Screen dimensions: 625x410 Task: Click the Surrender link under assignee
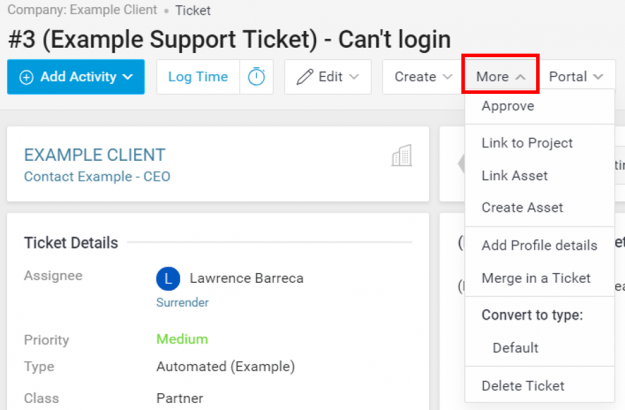[183, 301]
